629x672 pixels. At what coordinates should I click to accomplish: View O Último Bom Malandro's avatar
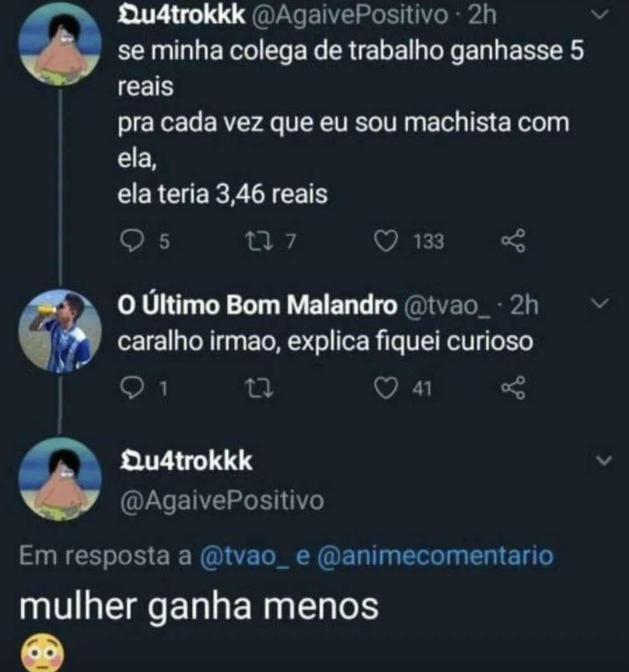[60, 332]
